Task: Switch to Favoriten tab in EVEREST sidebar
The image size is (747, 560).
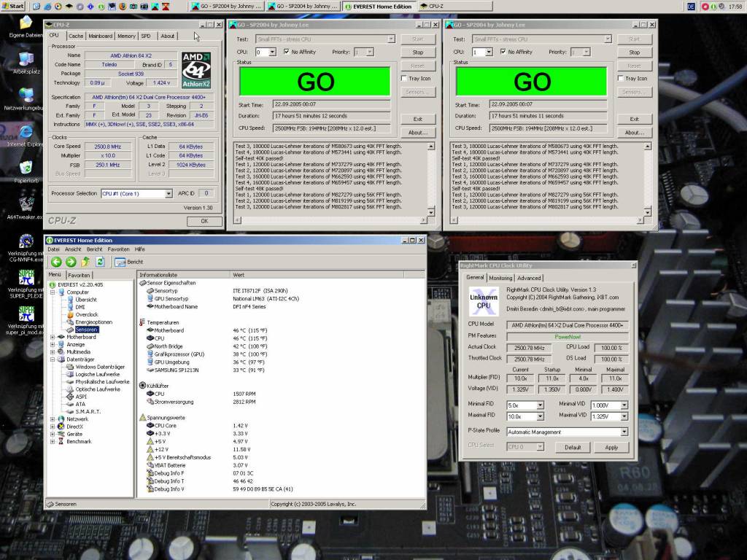Action: pyautogui.click(x=79, y=275)
